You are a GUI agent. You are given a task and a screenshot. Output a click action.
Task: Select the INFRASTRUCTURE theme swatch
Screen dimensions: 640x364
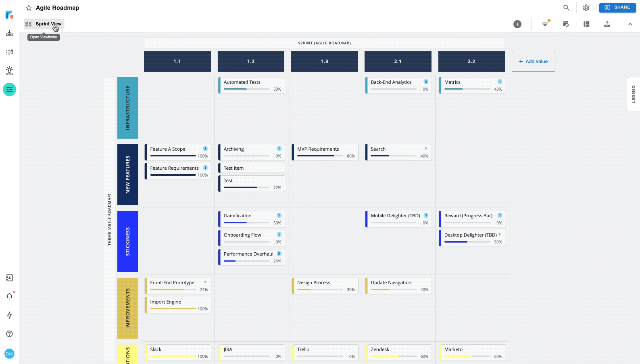pyautogui.click(x=127, y=108)
